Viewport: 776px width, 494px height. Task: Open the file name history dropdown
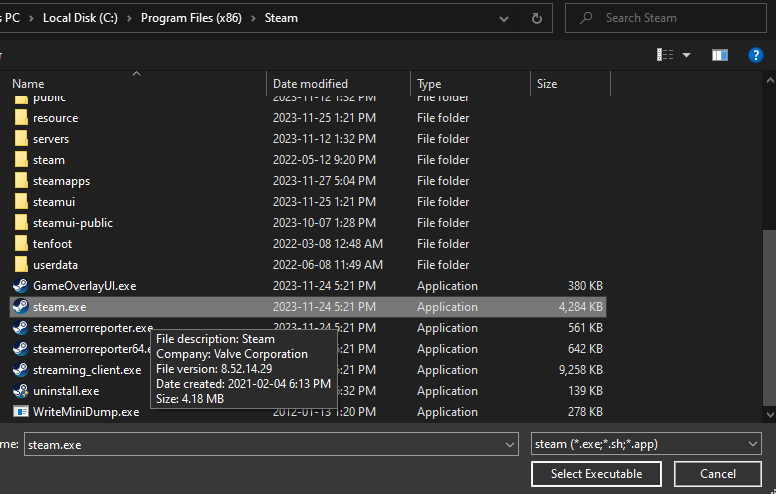tap(511, 444)
